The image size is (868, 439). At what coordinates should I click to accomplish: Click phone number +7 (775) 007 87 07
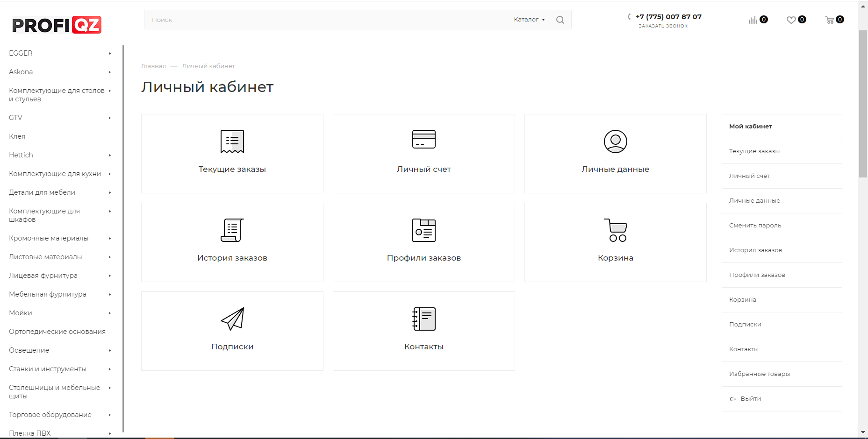coord(668,17)
